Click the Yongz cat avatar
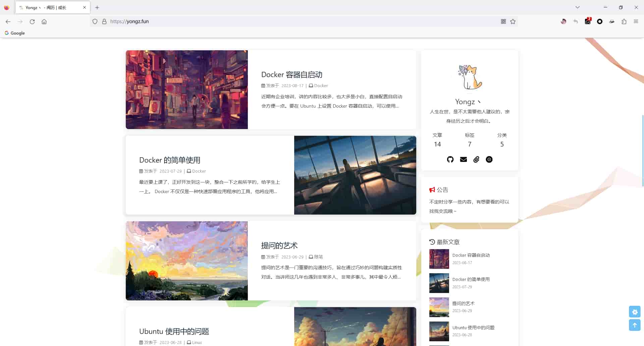This screenshot has width=644, height=346. [470, 77]
